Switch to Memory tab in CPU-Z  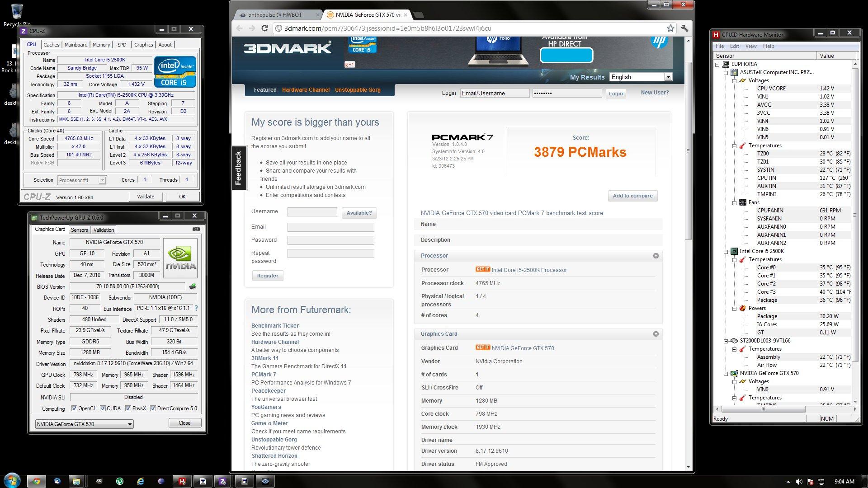tap(101, 45)
